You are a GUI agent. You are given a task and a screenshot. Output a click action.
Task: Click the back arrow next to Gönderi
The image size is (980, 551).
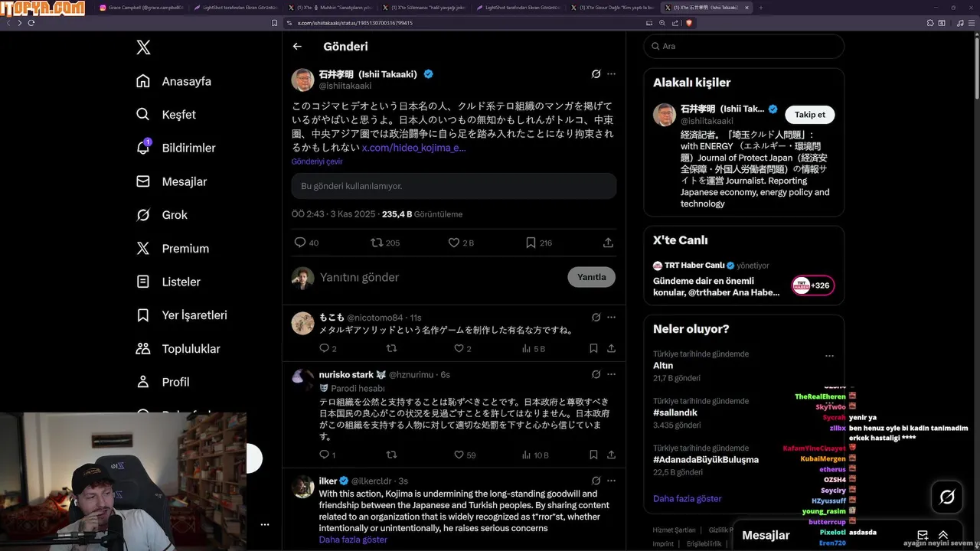pyautogui.click(x=297, y=47)
